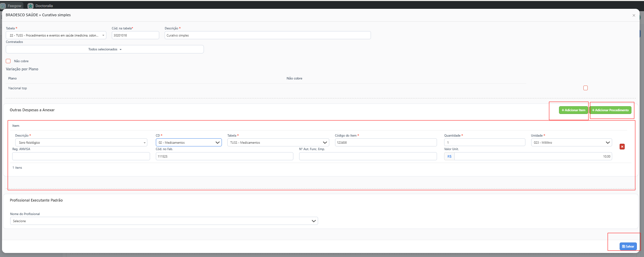Toggle Não cobre for Nacional top plan
Screen dimensions: 644x257
585,88
